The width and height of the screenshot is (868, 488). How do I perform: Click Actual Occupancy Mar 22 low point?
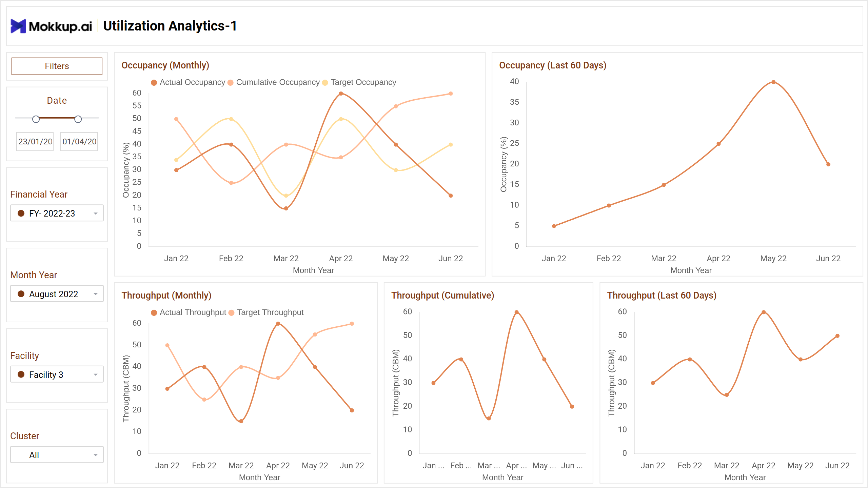pos(286,208)
